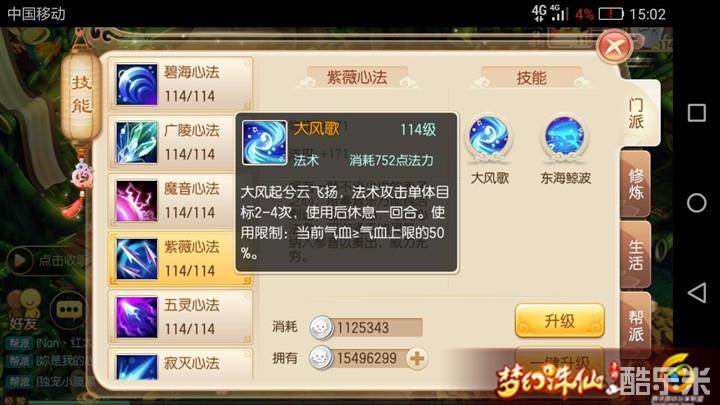Add currency with the plus icon
The width and height of the screenshot is (720, 405).
tap(416, 359)
